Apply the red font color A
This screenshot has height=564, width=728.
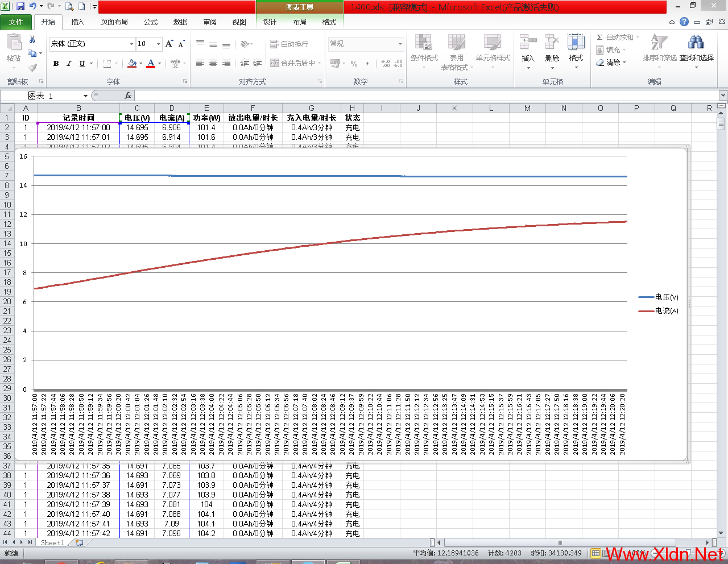(x=151, y=63)
